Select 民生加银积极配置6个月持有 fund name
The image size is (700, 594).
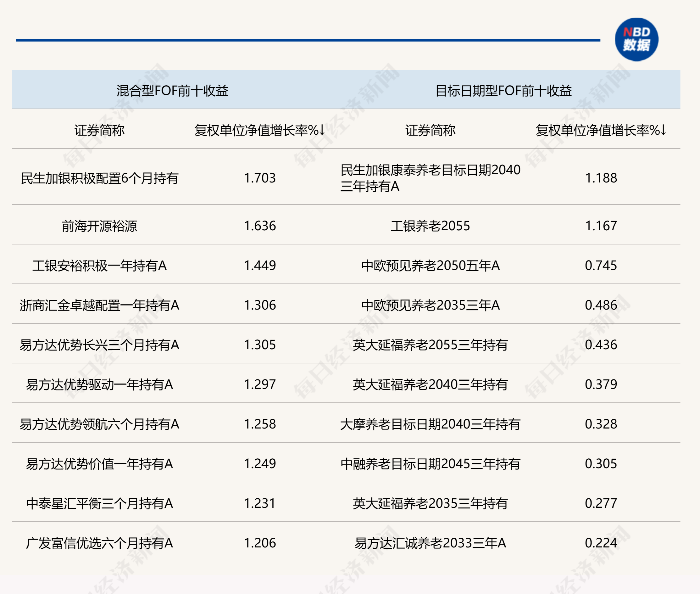(99, 178)
